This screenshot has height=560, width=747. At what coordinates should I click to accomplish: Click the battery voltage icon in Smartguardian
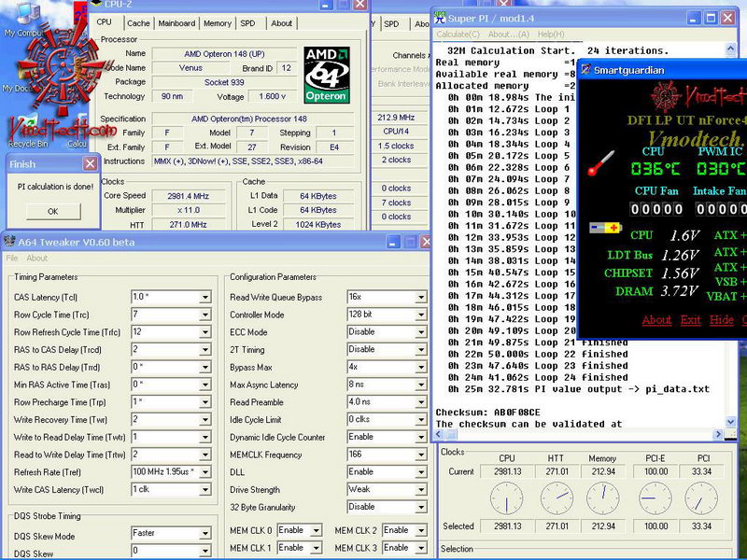coord(604,227)
